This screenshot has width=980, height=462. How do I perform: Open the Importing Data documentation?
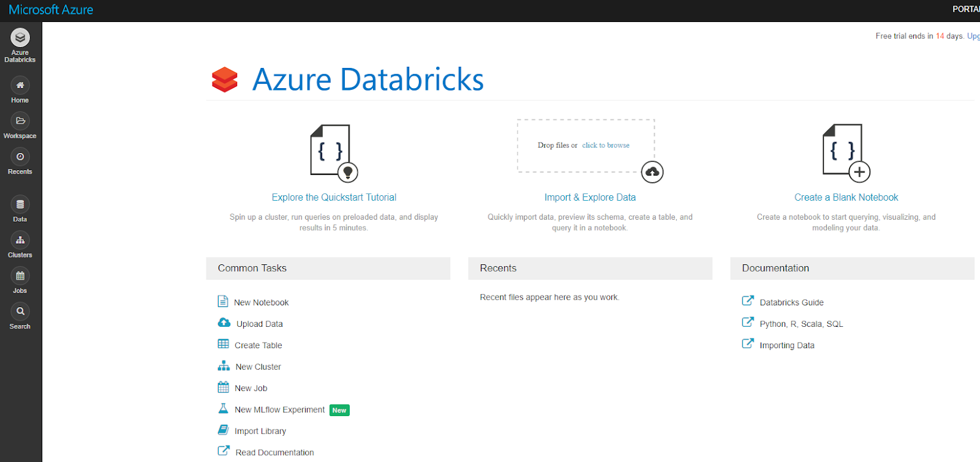point(787,345)
